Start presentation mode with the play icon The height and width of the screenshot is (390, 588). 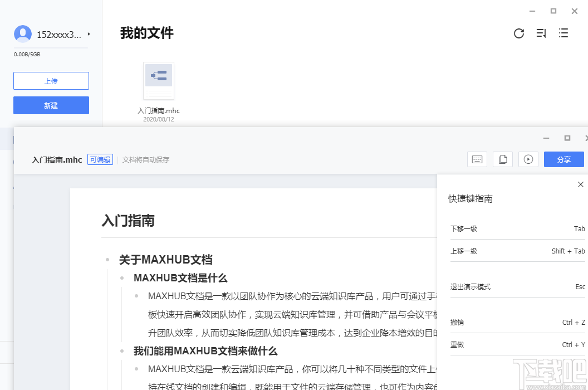point(528,159)
